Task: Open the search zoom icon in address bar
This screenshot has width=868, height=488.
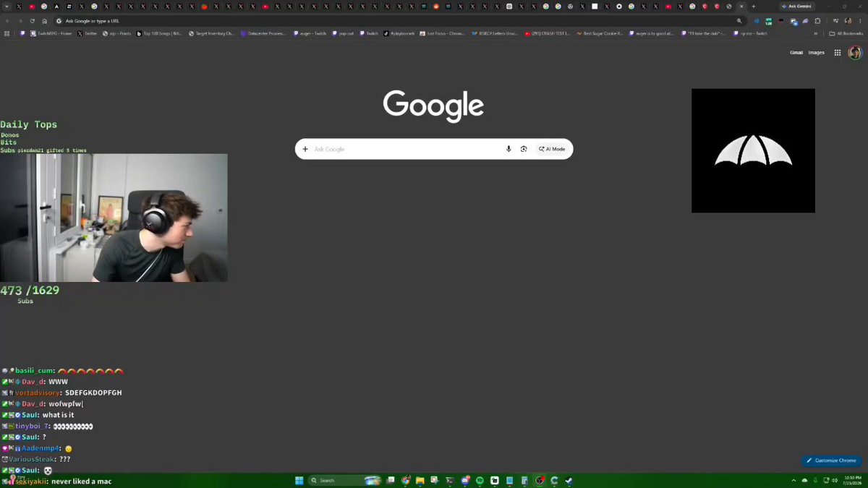Action: (x=739, y=21)
